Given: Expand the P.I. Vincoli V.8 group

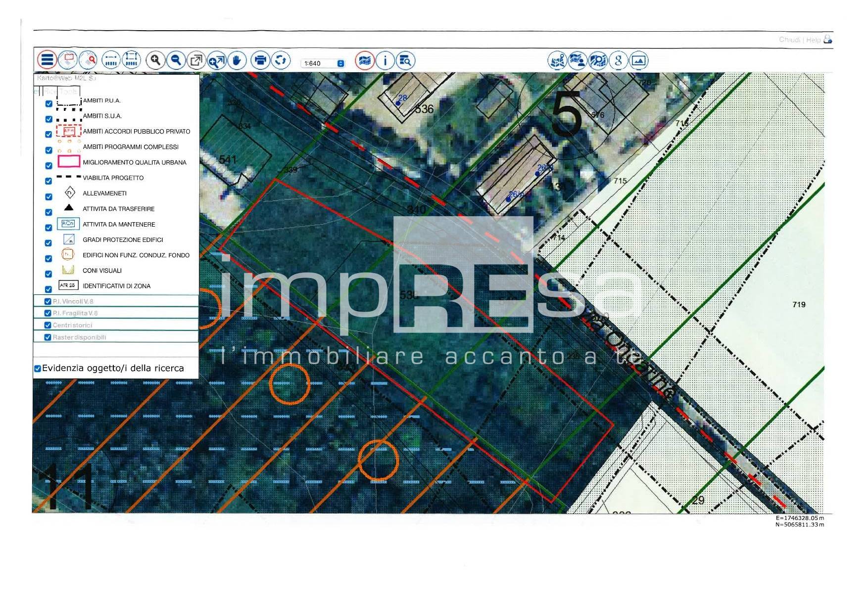Looking at the screenshot, I should (73, 301).
